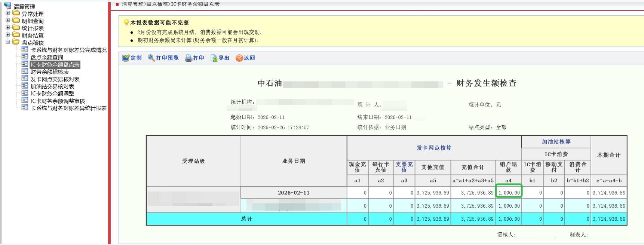
Task: Select 加油站交易核对表 tree item
Action: [52, 86]
